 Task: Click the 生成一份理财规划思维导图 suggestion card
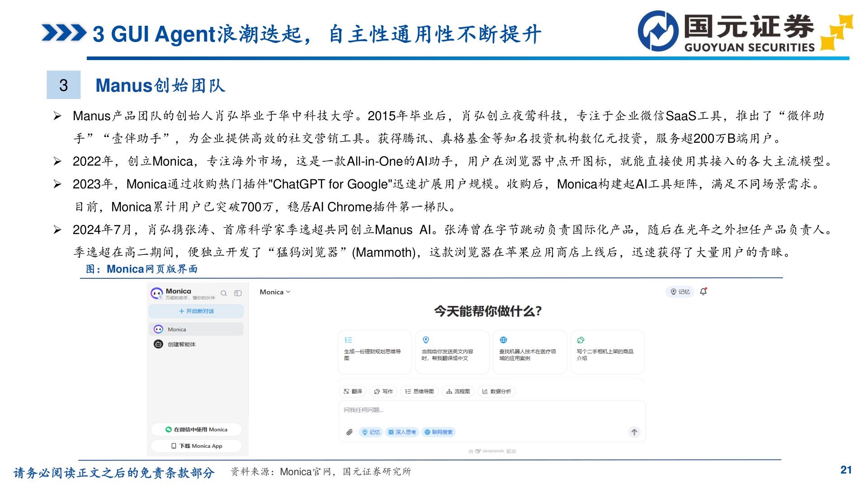point(375,352)
